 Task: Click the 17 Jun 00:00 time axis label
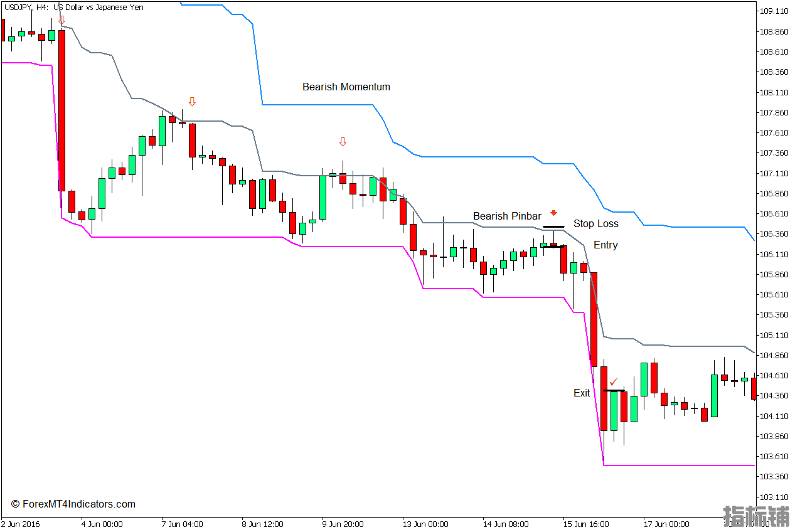click(x=666, y=524)
